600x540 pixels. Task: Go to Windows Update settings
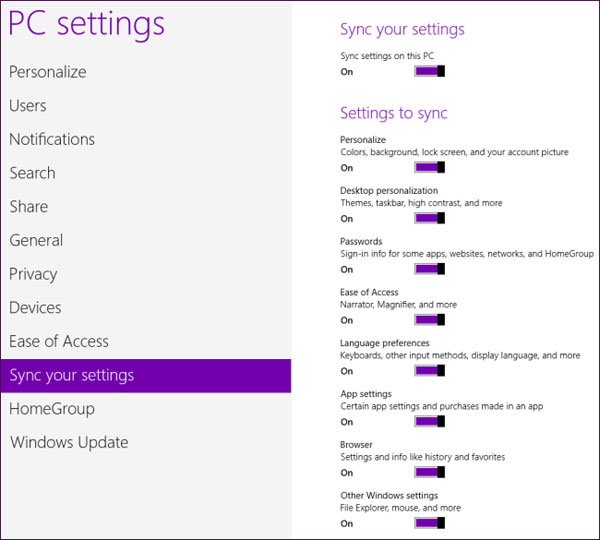[x=69, y=443]
